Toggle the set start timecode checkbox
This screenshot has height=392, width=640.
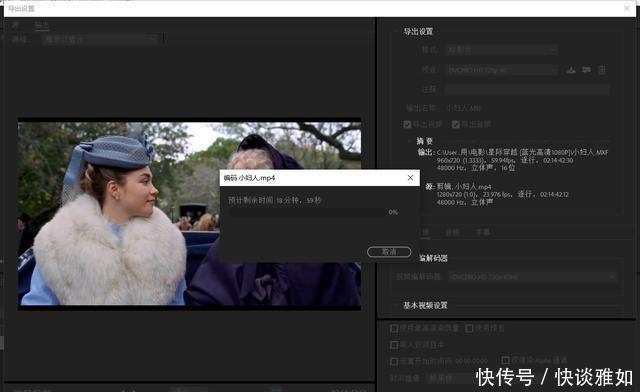click(394, 361)
